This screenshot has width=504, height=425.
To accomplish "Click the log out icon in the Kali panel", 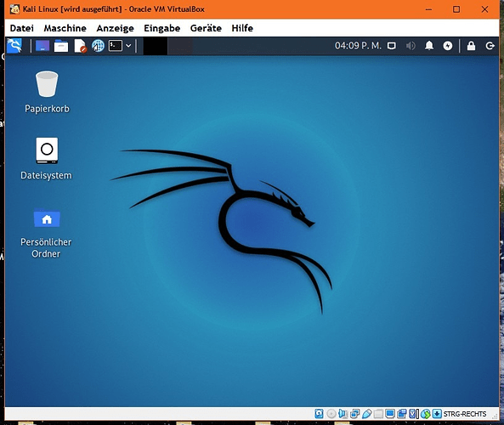I will pyautogui.click(x=490, y=46).
